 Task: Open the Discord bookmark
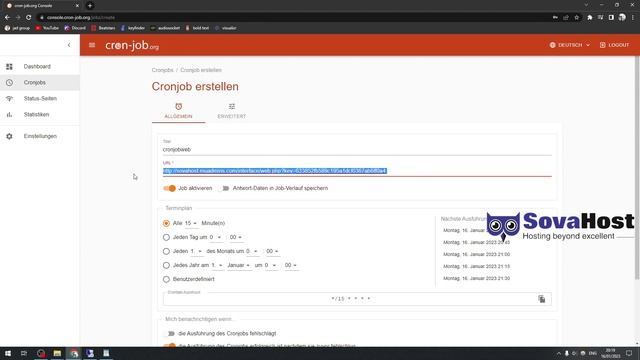(x=75, y=28)
